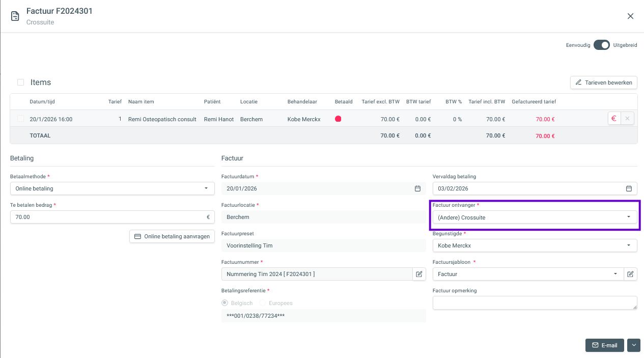Click edit icon next to Factuurnummer field
The height and width of the screenshot is (358, 644).
419,274
